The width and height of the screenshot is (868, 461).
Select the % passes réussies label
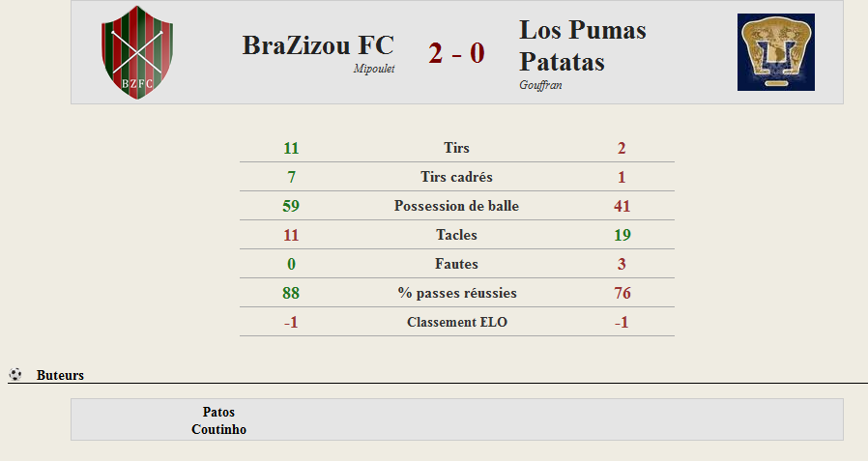[457, 293]
